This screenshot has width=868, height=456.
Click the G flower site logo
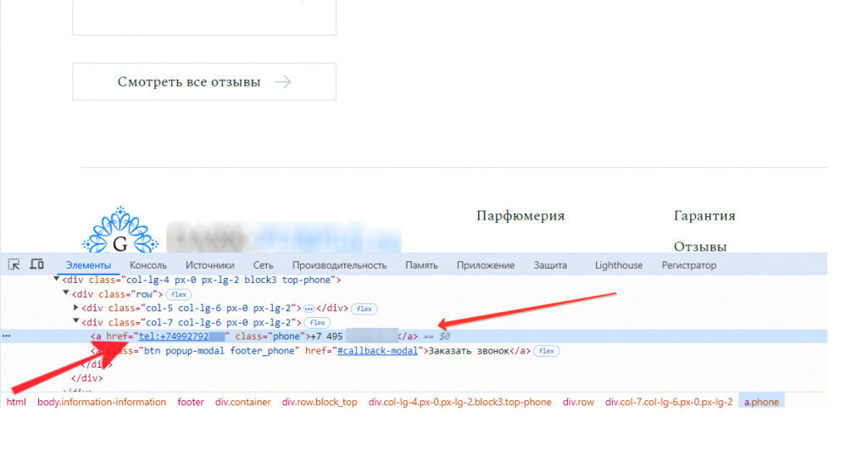point(120,231)
